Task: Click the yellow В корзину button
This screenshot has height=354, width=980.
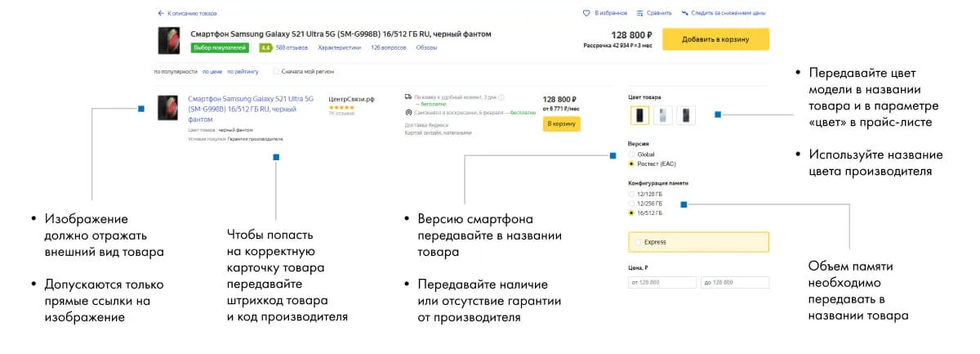Action: click(561, 123)
